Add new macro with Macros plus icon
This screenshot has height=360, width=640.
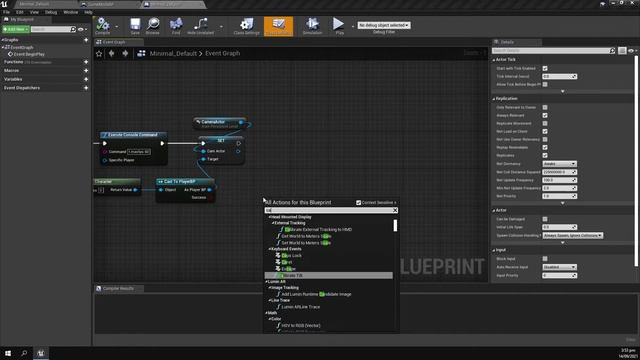click(86, 71)
